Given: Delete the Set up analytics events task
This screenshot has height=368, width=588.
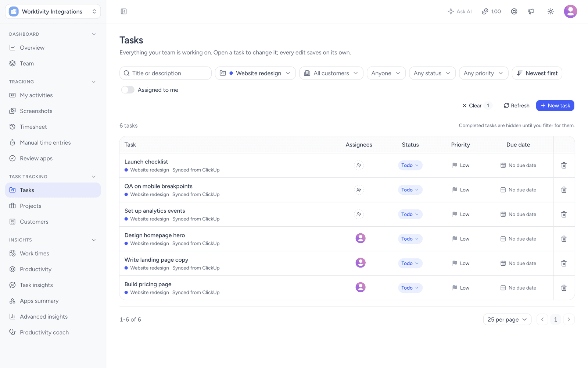Looking at the screenshot, I should pyautogui.click(x=564, y=214).
